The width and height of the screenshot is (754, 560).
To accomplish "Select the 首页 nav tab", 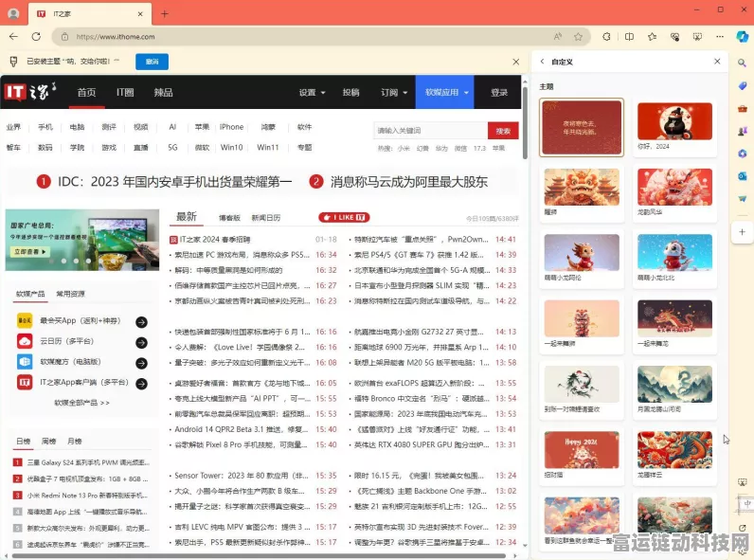I will (86, 92).
